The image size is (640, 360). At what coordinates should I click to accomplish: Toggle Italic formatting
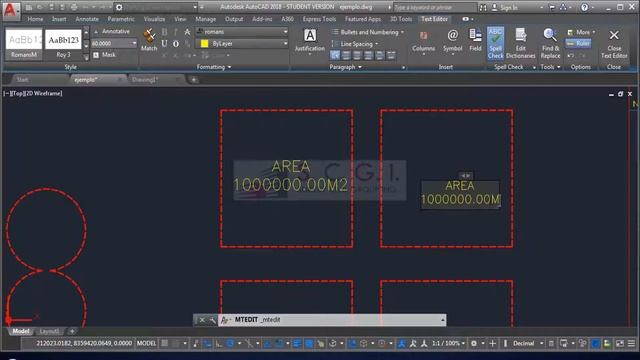tap(176, 32)
